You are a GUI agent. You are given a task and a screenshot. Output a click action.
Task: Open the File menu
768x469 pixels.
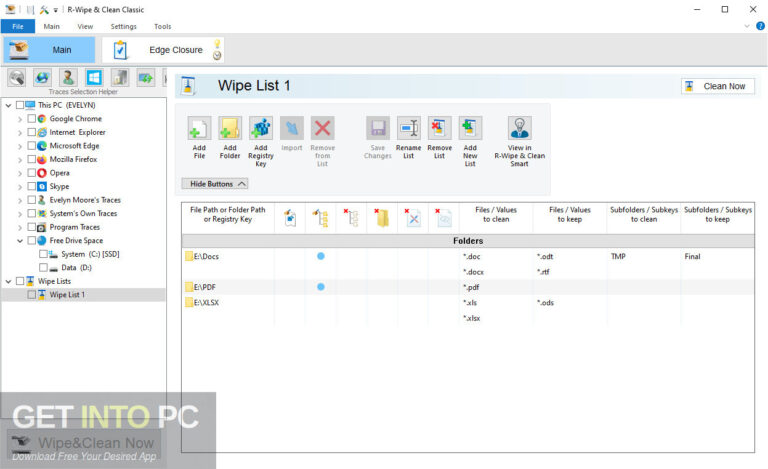(18, 26)
